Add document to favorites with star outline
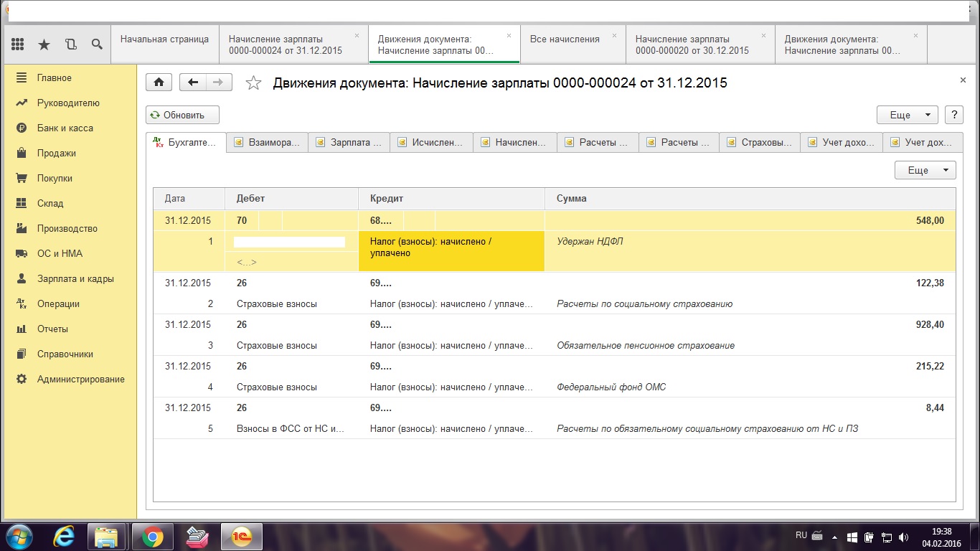The width and height of the screenshot is (980, 551). pyautogui.click(x=253, y=83)
